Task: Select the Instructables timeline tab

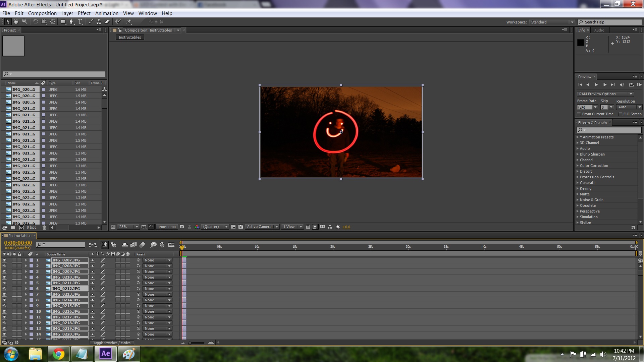Action: (x=20, y=236)
